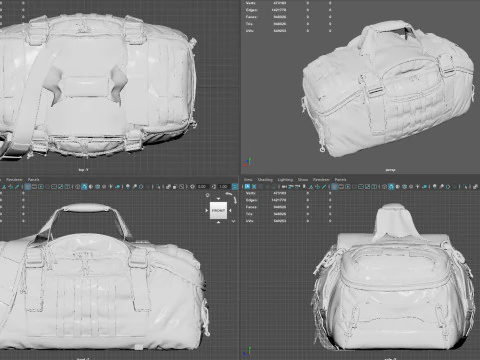
Task: Open Renderer menu in front view panel
Action: coord(14,179)
